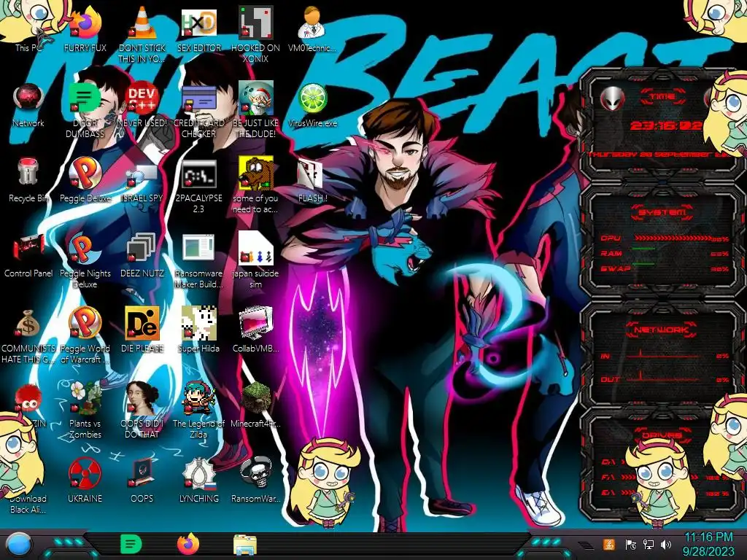
Task: Open the FLASH! desktop shortcut
Action: click(x=312, y=180)
